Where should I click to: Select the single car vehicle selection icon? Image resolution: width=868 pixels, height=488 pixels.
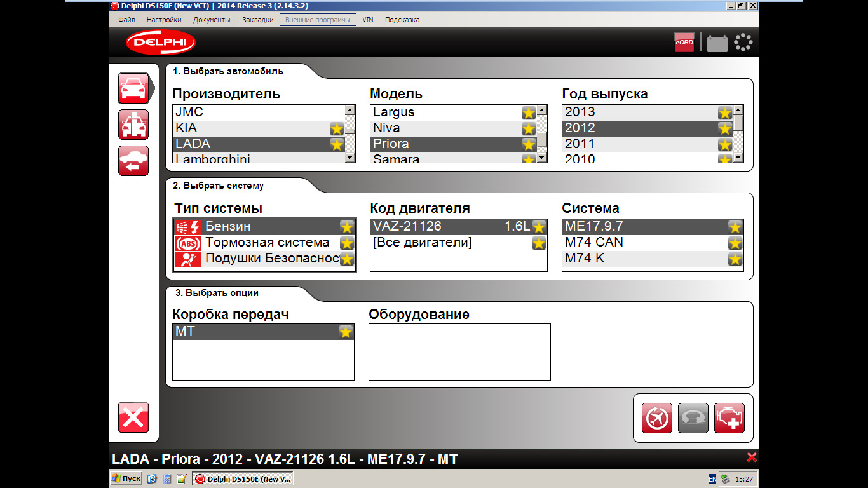(x=133, y=88)
